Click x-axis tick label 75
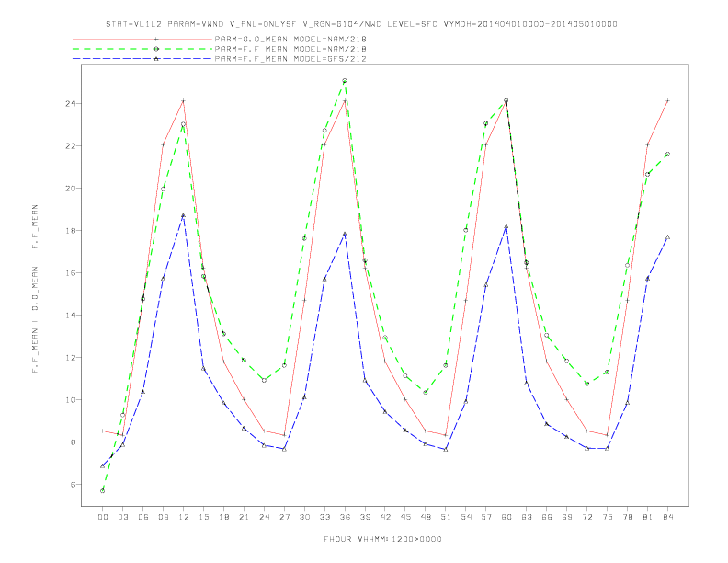The image size is (728, 563). (x=608, y=517)
